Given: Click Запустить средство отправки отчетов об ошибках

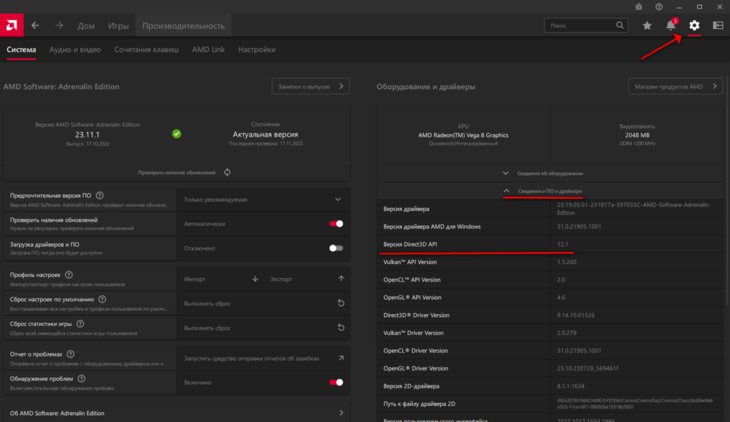Looking at the screenshot, I should click(251, 358).
